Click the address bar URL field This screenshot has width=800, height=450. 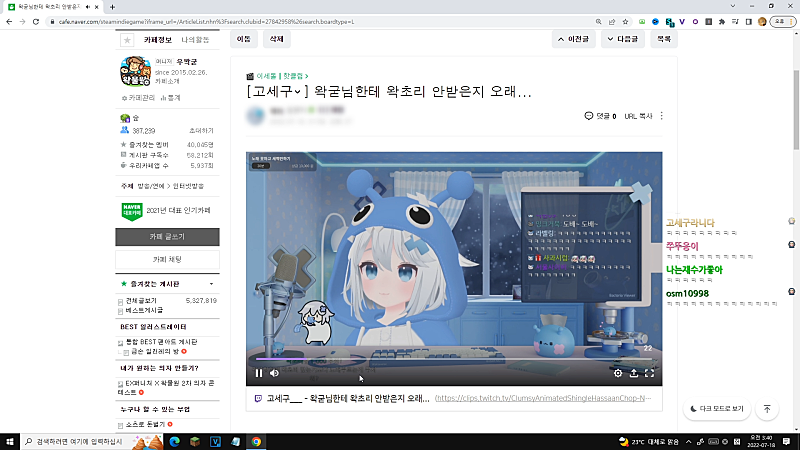tap(319, 22)
